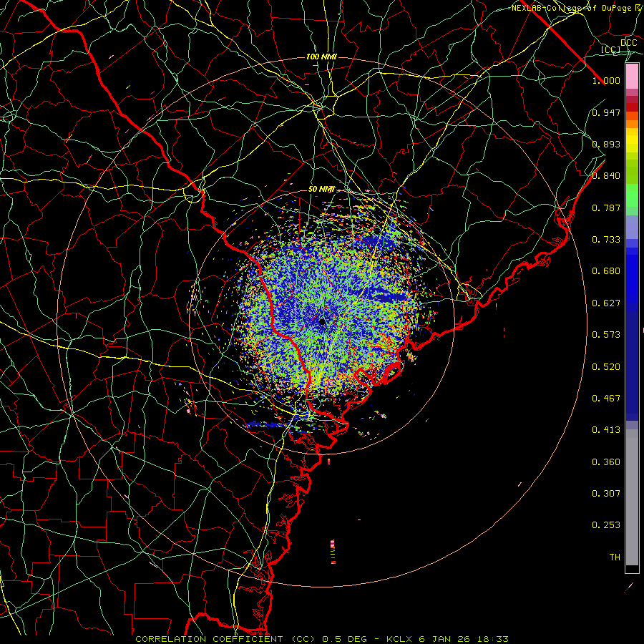Click the 50 NMI range ring label
644x644 pixels.
pyautogui.click(x=321, y=189)
